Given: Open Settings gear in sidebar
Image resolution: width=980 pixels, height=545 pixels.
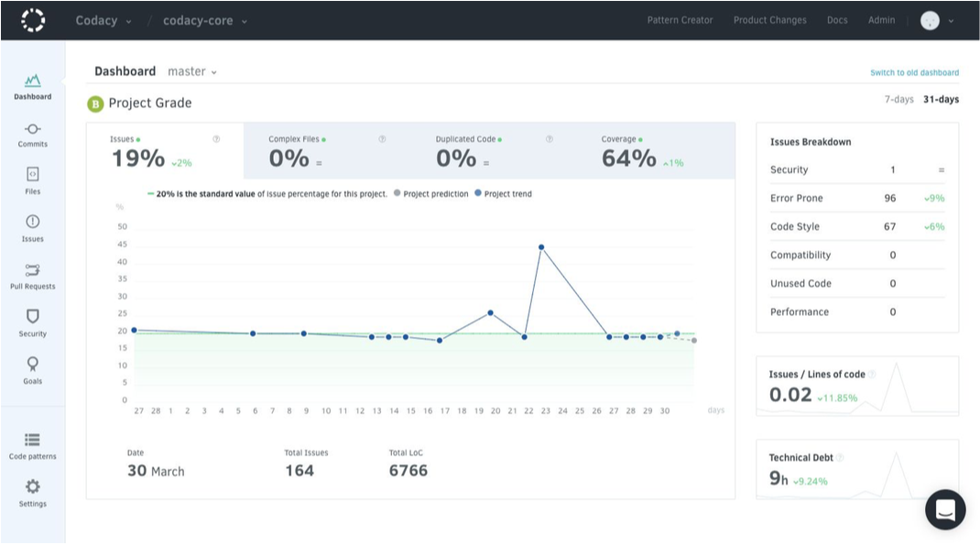Looking at the screenshot, I should point(33,487).
